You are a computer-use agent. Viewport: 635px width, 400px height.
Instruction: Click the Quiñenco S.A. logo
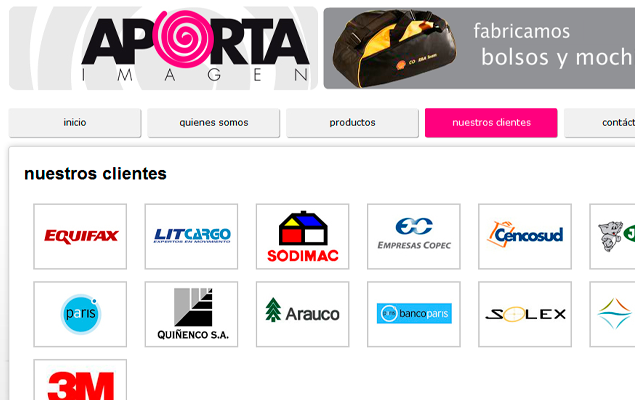(x=192, y=314)
